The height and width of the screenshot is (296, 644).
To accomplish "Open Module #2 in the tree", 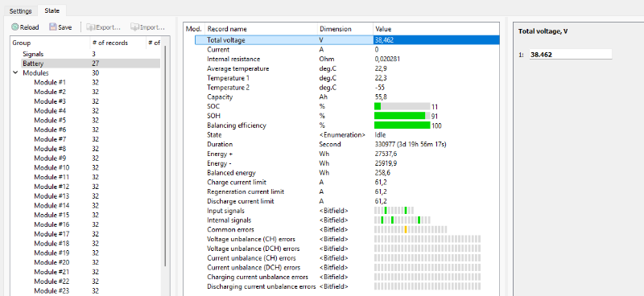I will [x=50, y=92].
